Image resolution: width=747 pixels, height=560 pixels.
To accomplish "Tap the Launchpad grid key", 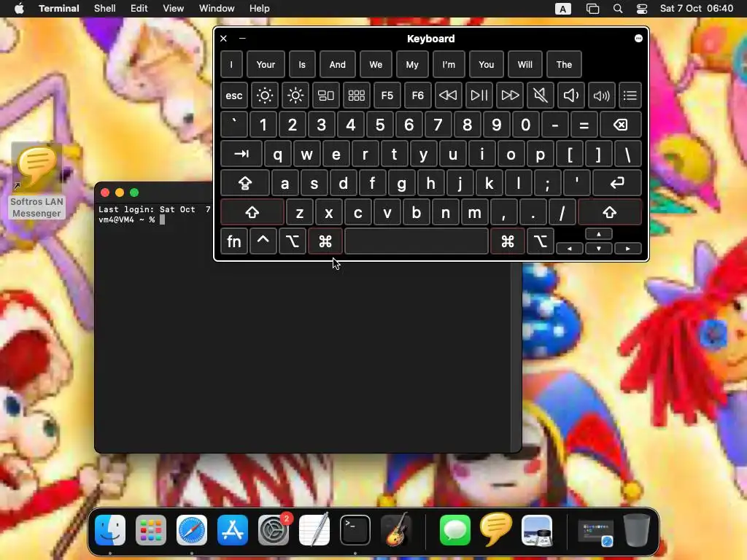I will point(356,96).
